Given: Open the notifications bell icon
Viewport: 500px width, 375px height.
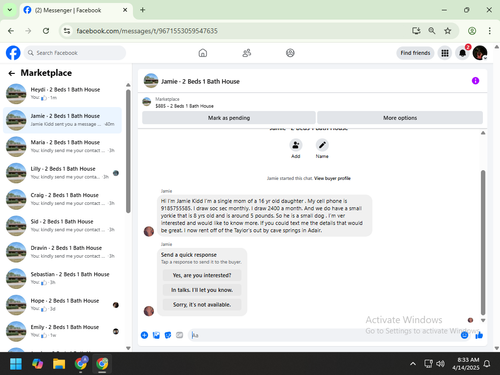Looking at the screenshot, I should (462, 53).
